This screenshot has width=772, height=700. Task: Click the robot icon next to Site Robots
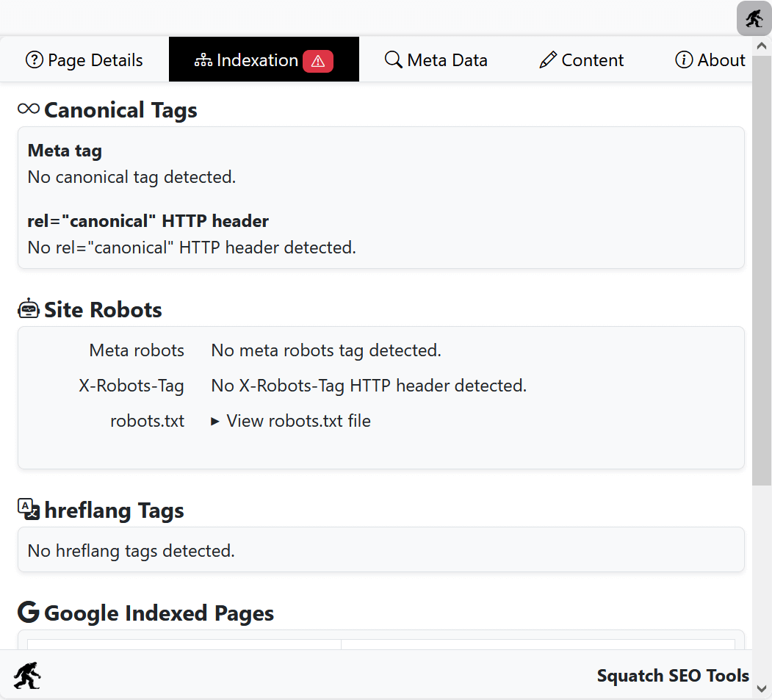click(28, 308)
